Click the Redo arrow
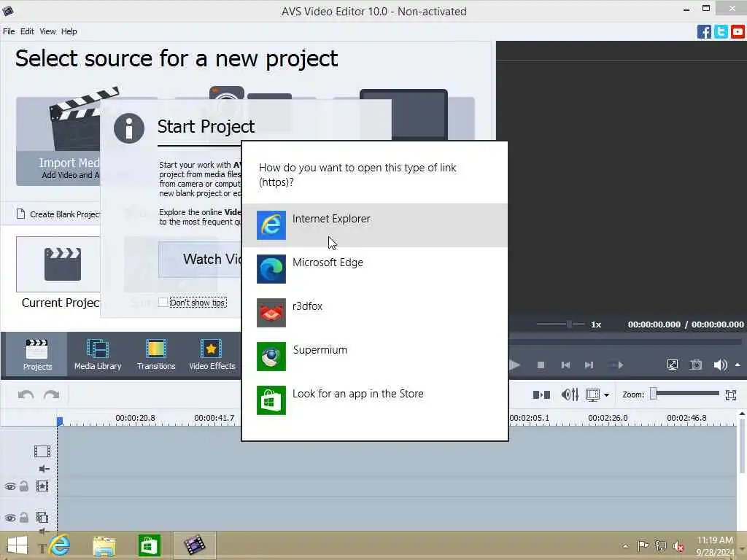Screen dimensions: 747x560 (52, 394)
